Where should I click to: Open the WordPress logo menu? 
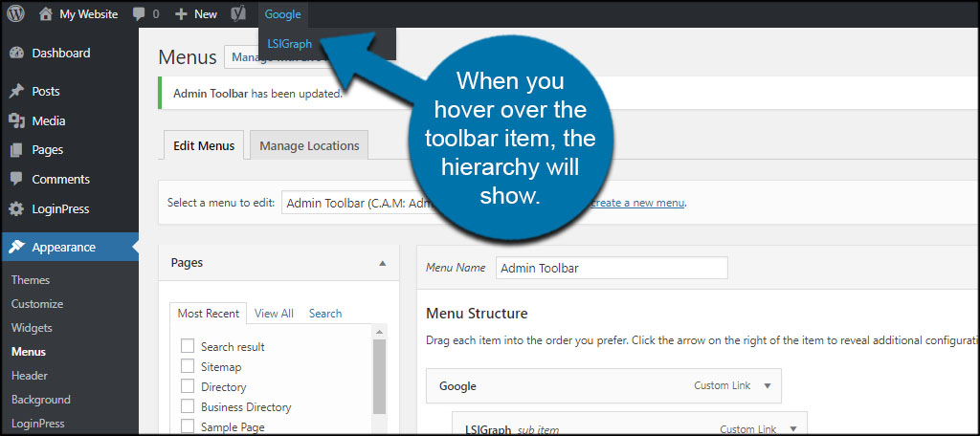pyautogui.click(x=16, y=13)
